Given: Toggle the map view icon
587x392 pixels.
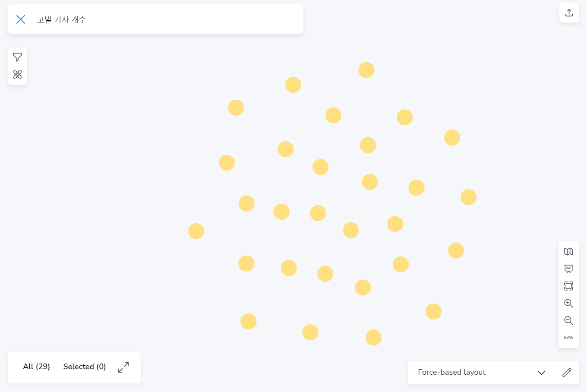Looking at the screenshot, I should click(568, 252).
